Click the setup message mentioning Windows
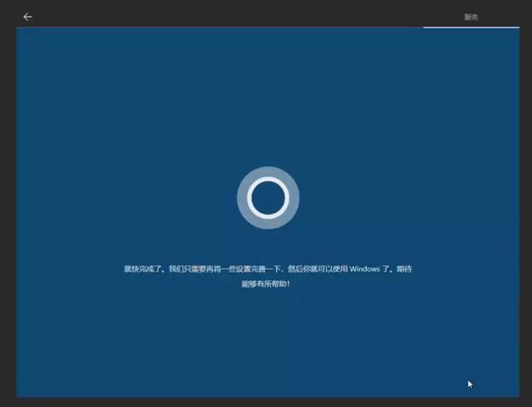Screen dimensions: 532x407 coord(267,276)
